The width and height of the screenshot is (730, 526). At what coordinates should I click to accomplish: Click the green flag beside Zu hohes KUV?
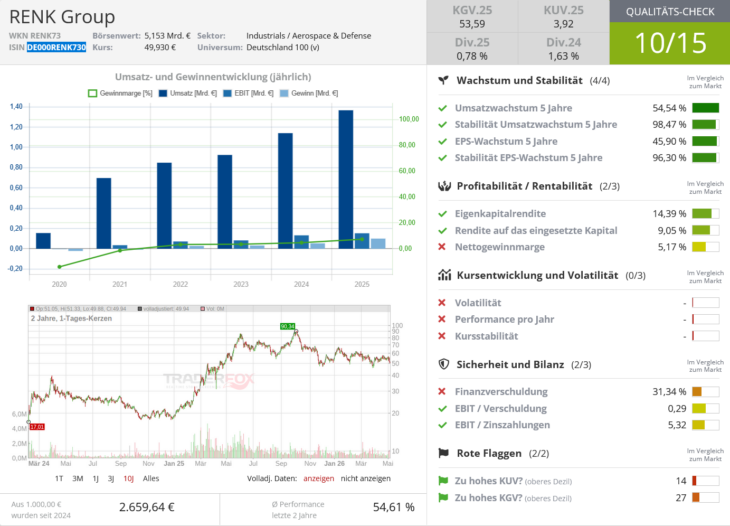(x=443, y=481)
